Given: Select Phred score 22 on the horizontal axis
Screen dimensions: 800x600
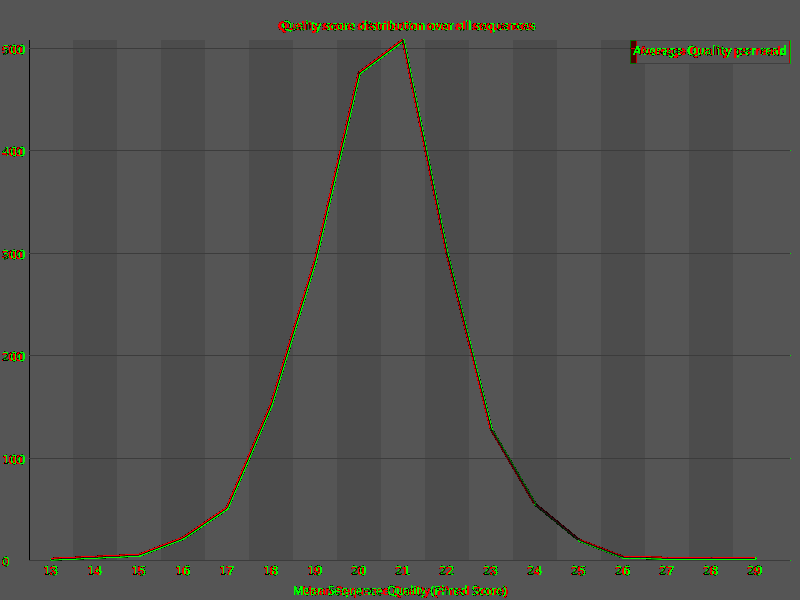Looking at the screenshot, I should (x=447, y=570).
